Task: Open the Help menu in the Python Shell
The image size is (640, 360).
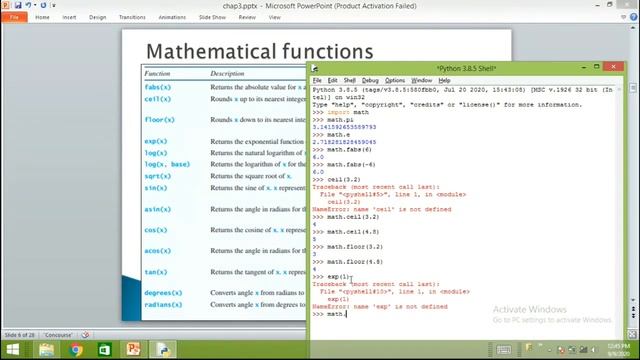Action: tap(444, 80)
